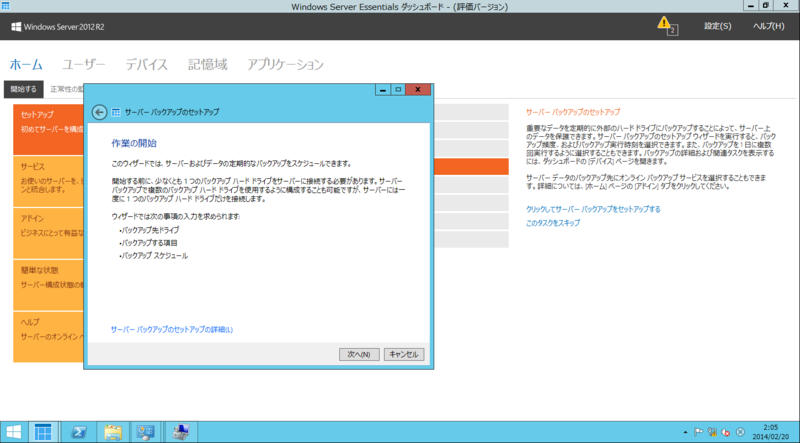Switch to the アプリケーション tab
800x443 pixels.
(x=285, y=65)
